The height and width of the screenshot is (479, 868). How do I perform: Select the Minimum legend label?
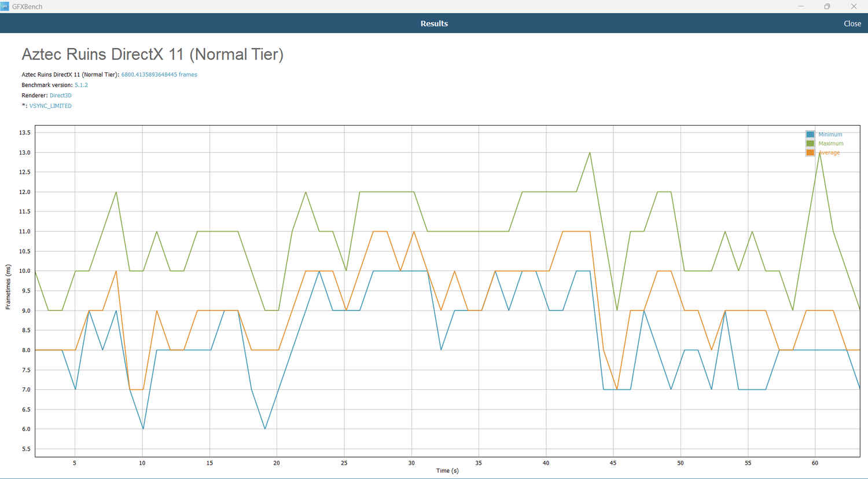coord(830,134)
